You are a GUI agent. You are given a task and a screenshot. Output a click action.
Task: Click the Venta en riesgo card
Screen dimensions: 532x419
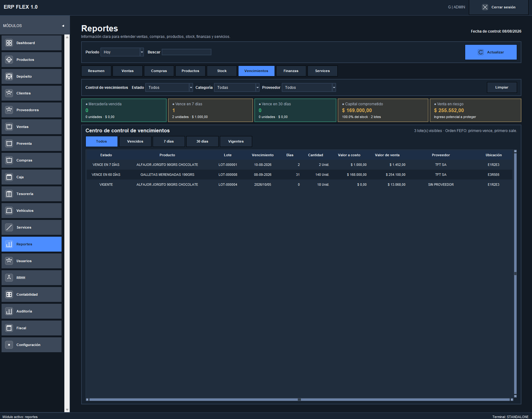coord(475,110)
